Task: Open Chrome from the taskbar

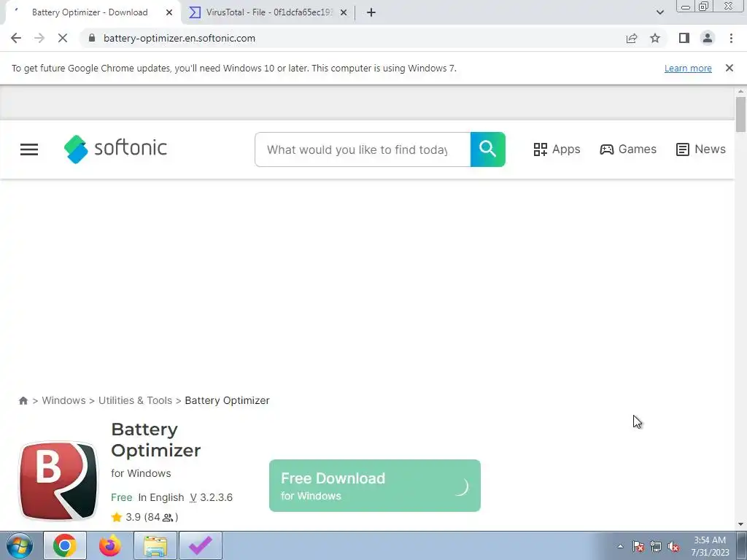Action: tap(65, 545)
